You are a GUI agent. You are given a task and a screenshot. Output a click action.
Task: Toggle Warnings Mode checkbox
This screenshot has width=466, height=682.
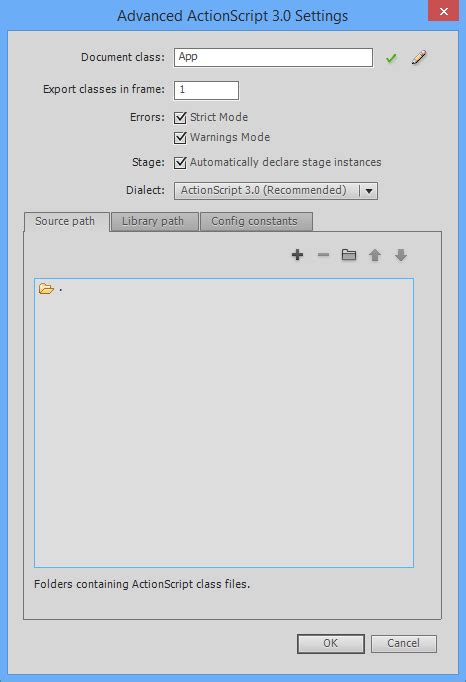click(x=180, y=137)
